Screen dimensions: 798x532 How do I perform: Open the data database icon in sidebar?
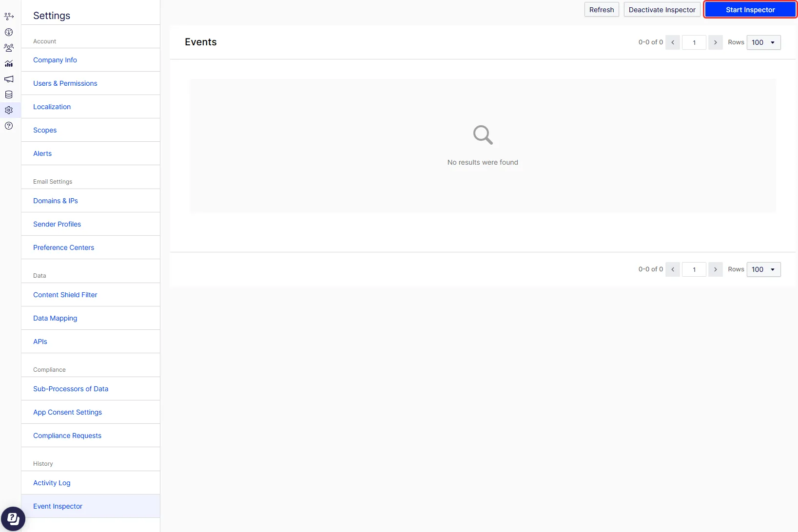point(9,95)
